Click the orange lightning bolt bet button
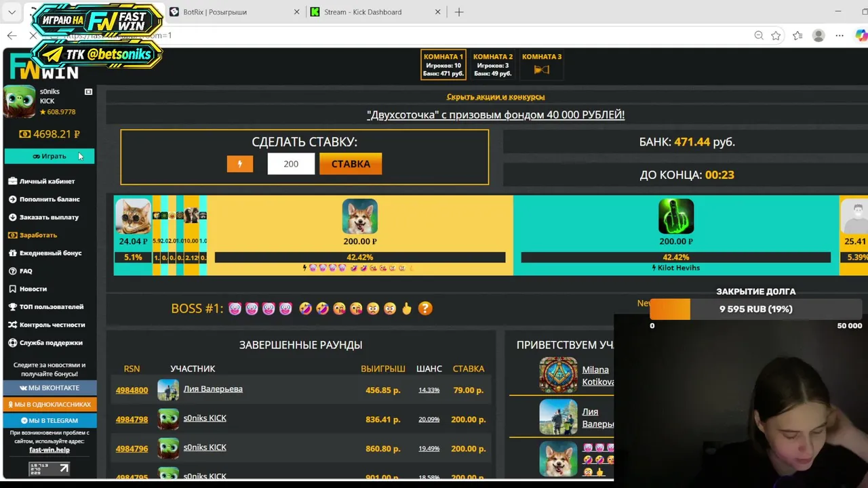This screenshot has width=868, height=488. pyautogui.click(x=239, y=164)
